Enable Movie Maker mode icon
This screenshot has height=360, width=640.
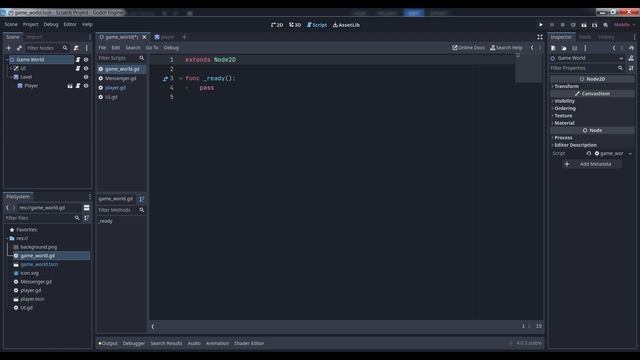tap(606, 25)
